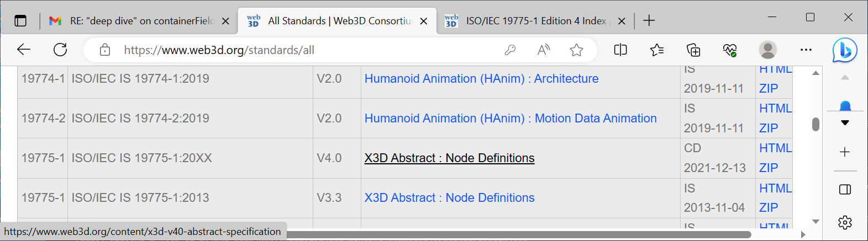Open the user profile menu

coord(767,50)
